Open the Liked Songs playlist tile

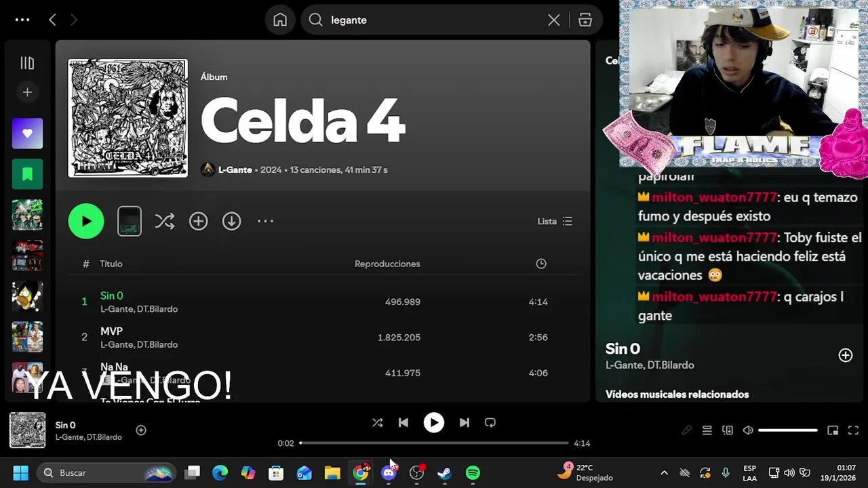click(27, 134)
